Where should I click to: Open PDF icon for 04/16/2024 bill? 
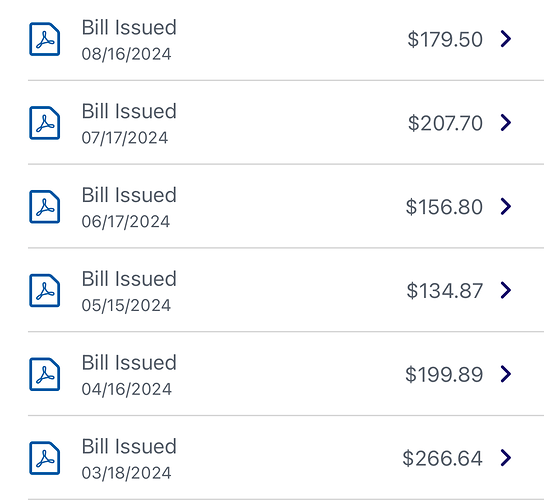pos(44,374)
